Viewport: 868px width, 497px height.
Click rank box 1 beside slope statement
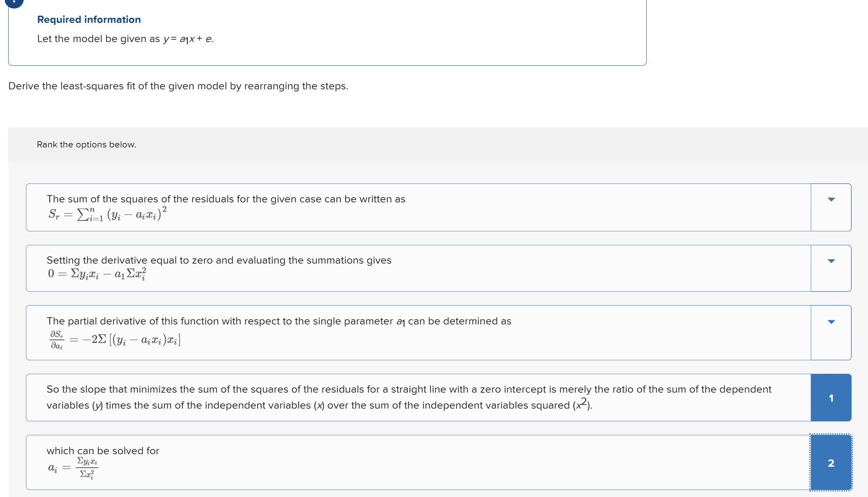click(x=831, y=398)
